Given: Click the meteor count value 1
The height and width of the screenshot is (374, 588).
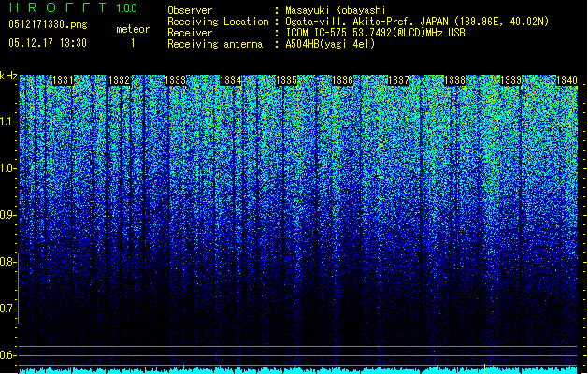Looking at the screenshot, I should [x=133, y=43].
